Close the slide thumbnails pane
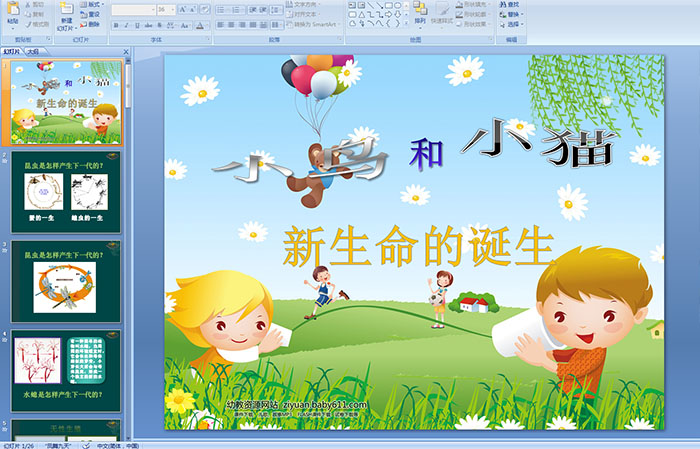700x449 pixels. pyautogui.click(x=126, y=50)
